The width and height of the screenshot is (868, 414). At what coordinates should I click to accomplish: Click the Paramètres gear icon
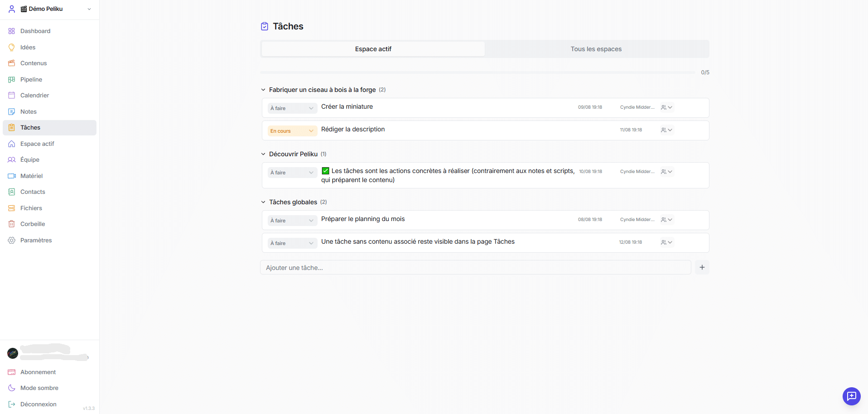pos(12,240)
